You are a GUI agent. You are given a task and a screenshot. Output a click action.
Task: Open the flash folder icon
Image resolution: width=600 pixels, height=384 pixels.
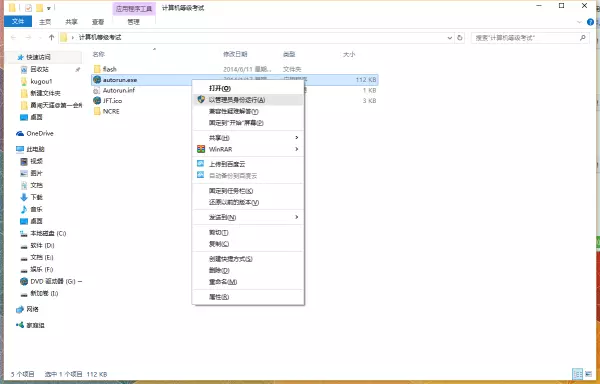(97, 69)
